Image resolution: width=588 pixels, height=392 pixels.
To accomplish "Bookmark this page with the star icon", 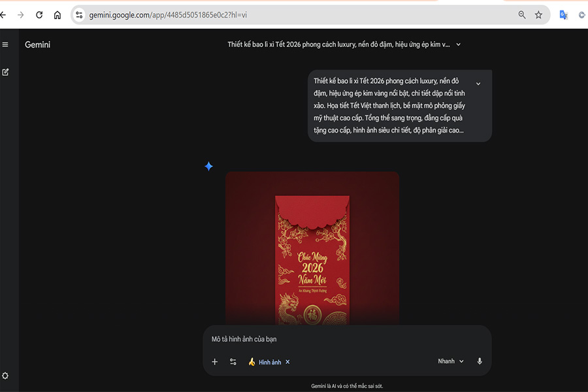I will pyautogui.click(x=538, y=15).
